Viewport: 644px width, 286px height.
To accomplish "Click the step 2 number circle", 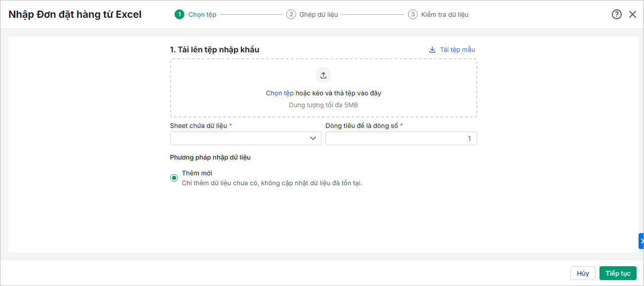I will click(291, 14).
